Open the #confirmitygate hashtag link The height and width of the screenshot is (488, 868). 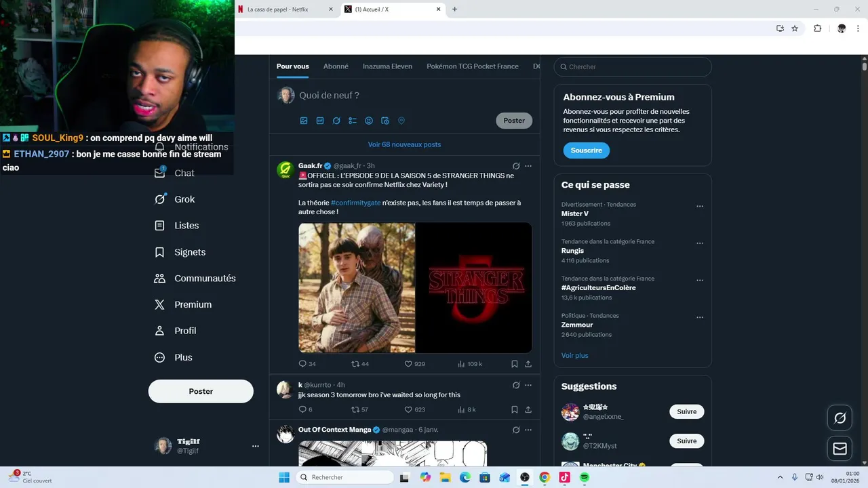pos(355,203)
